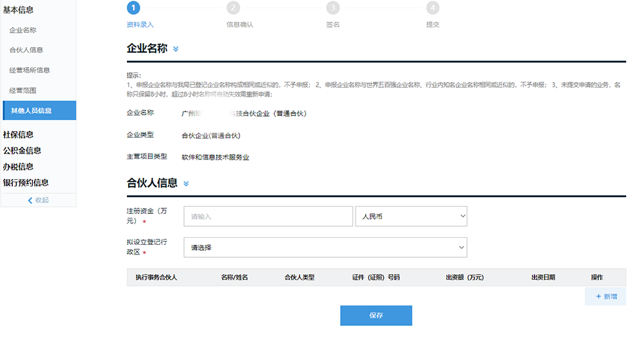Click step 3 circle for 签名
Screen dimensions: 644x337
pos(333,8)
